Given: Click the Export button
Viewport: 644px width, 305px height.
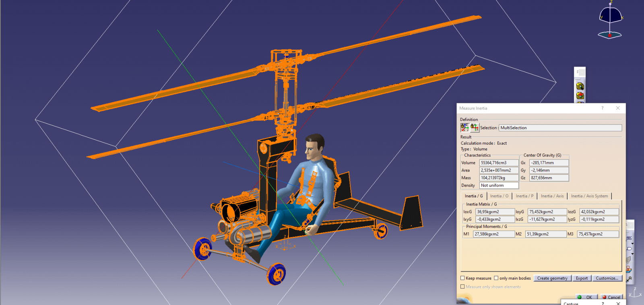Looking at the screenshot, I should (x=582, y=278).
